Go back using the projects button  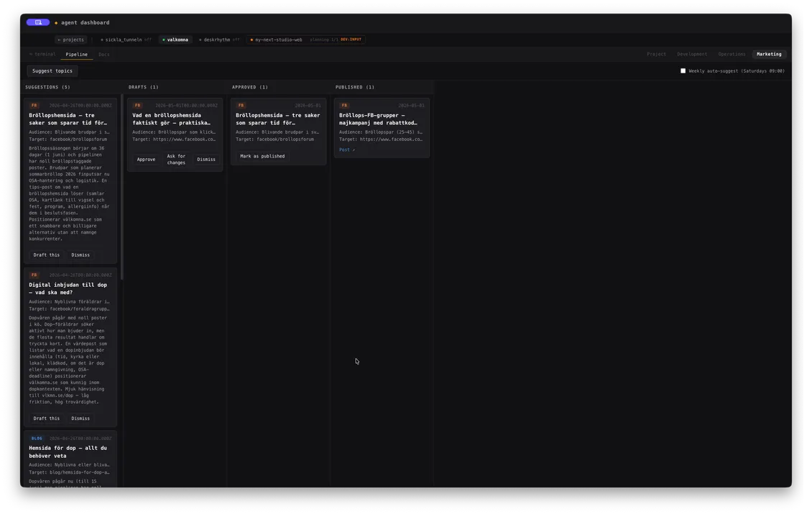(71, 40)
